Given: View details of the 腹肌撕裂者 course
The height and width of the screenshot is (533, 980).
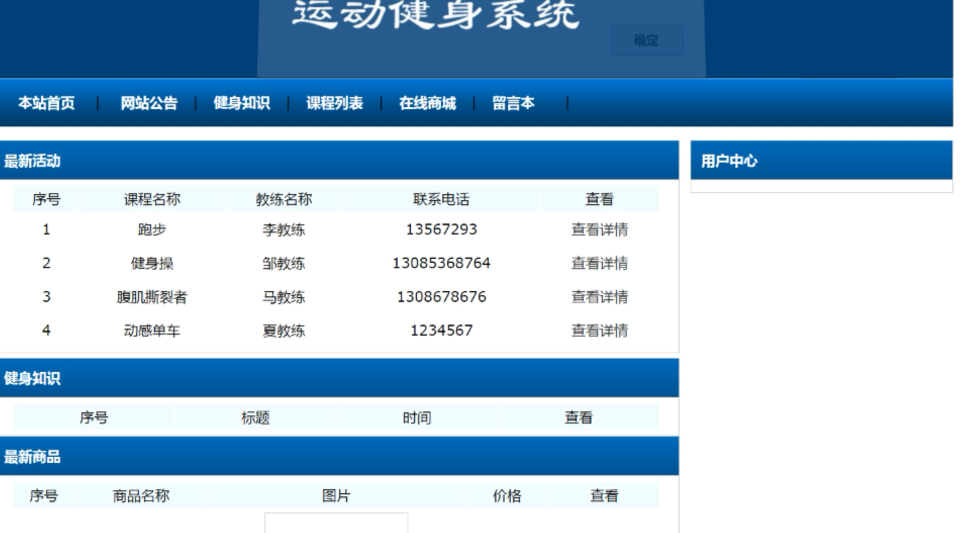Looking at the screenshot, I should tap(599, 297).
